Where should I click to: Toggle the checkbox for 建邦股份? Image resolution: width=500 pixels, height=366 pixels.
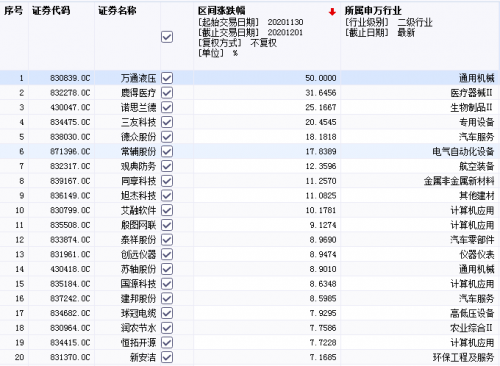(x=167, y=298)
